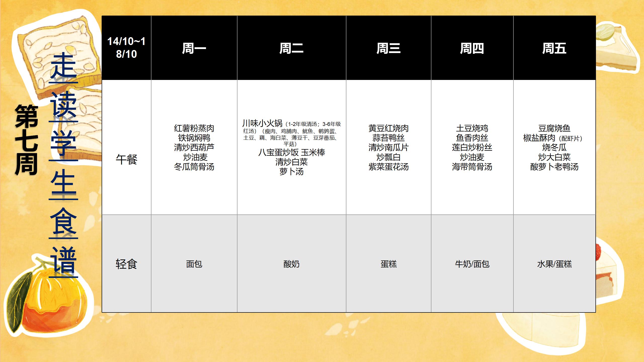Select the 周五 column header
The height and width of the screenshot is (362, 644).
click(x=554, y=48)
